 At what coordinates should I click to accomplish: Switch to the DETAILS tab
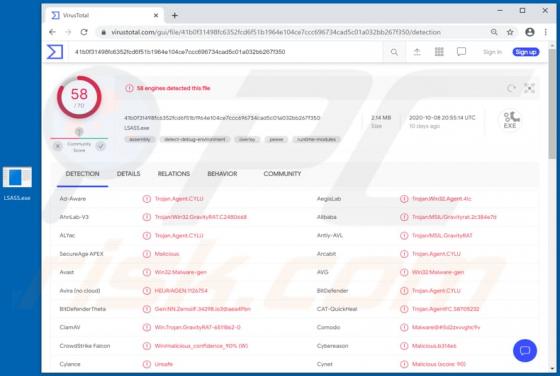point(128,174)
